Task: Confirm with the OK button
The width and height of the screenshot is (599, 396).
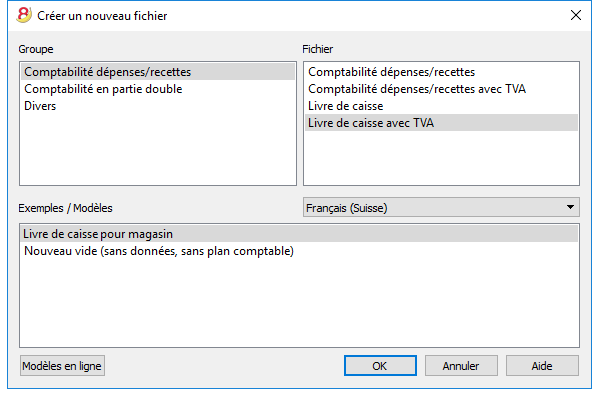Action: pyautogui.click(x=380, y=366)
